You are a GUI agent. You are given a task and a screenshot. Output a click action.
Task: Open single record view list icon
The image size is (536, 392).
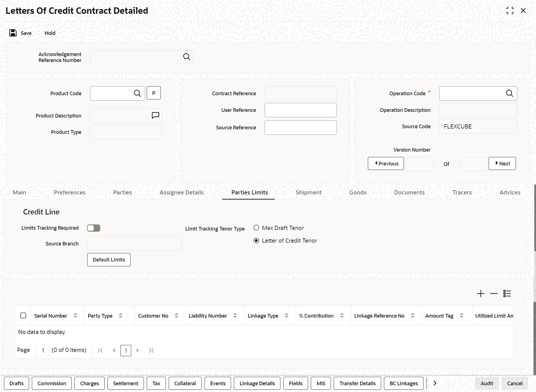[x=507, y=294]
